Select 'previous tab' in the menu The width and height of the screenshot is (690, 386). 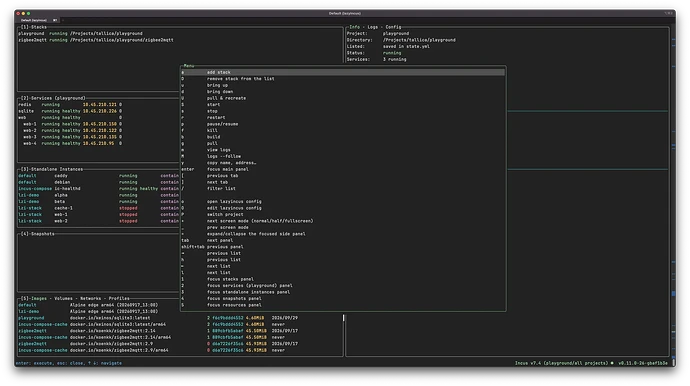343,176
